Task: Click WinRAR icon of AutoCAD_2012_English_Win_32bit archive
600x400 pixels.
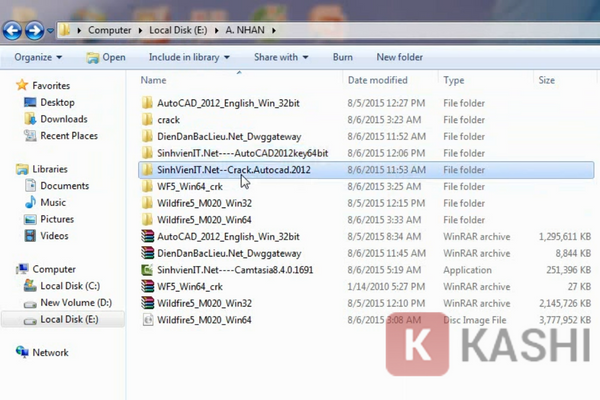Action: click(147, 236)
